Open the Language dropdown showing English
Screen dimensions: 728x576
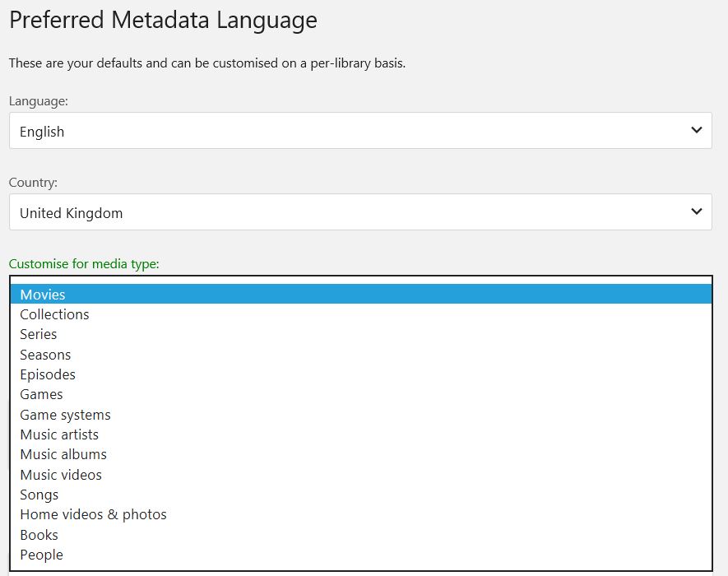[360, 131]
